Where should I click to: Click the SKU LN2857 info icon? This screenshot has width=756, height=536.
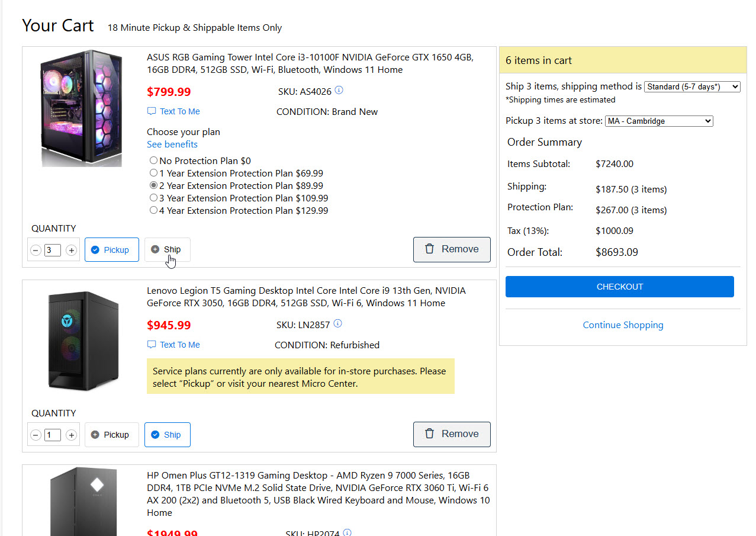337,324
